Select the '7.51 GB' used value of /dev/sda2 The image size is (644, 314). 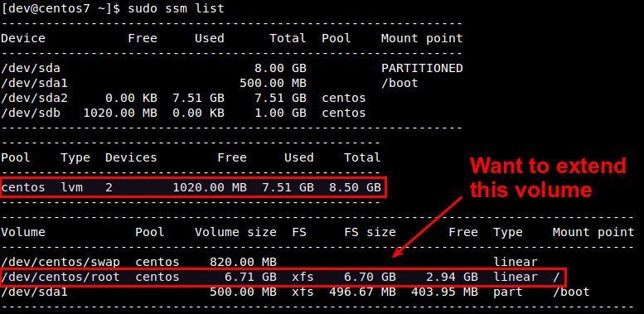coord(198,98)
